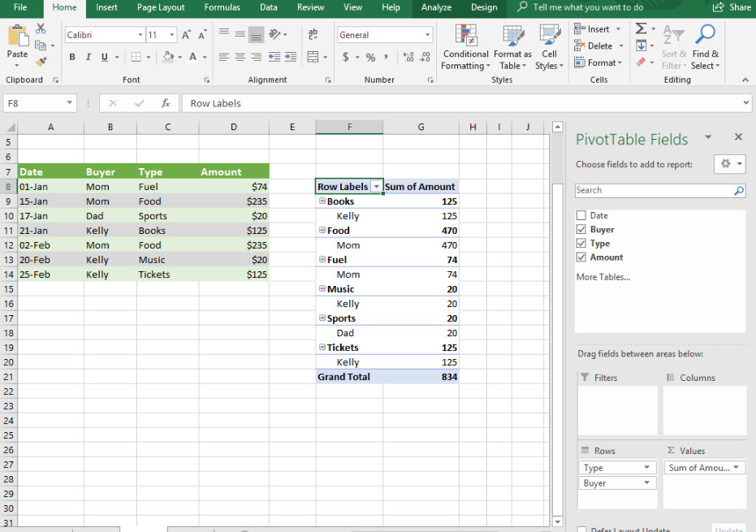Uncheck the Amount field checkbox
This screenshot has height=532, width=756.
[x=581, y=257]
